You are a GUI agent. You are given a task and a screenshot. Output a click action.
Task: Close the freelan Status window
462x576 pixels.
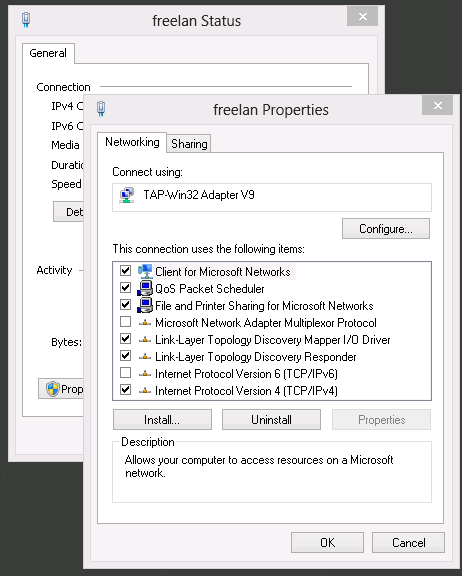click(362, 17)
